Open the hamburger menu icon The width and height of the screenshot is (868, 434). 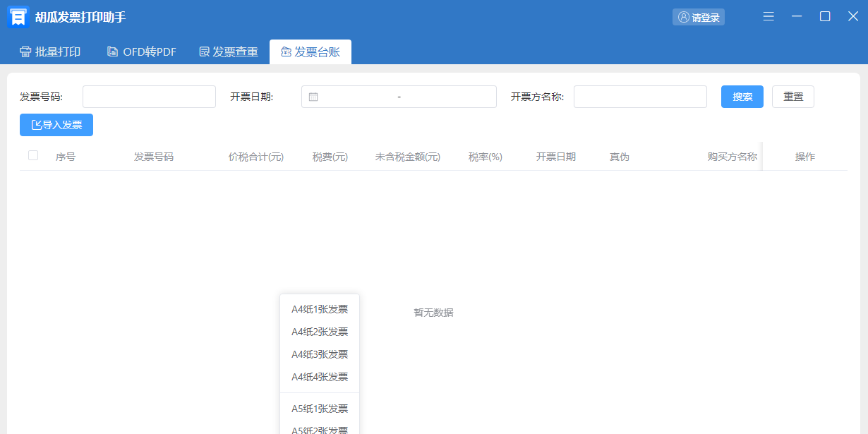tap(768, 17)
